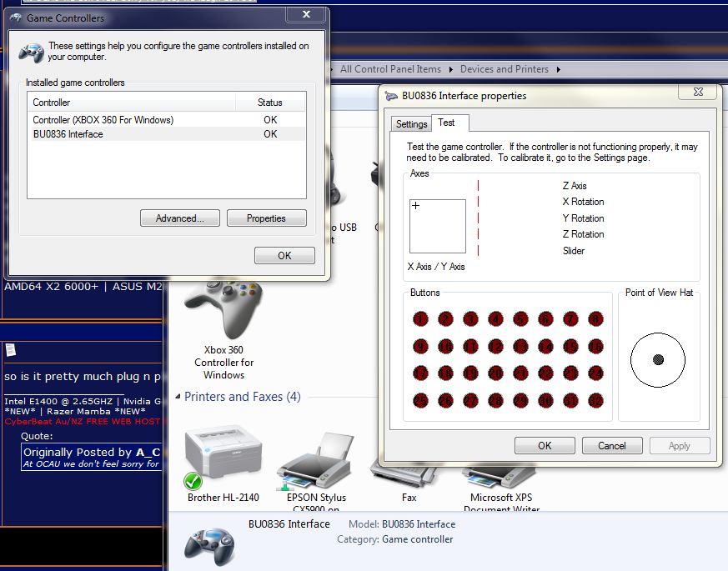Image resolution: width=728 pixels, height=571 pixels.
Task: Click Apply in BU0836 Interface properties
Action: [x=680, y=446]
